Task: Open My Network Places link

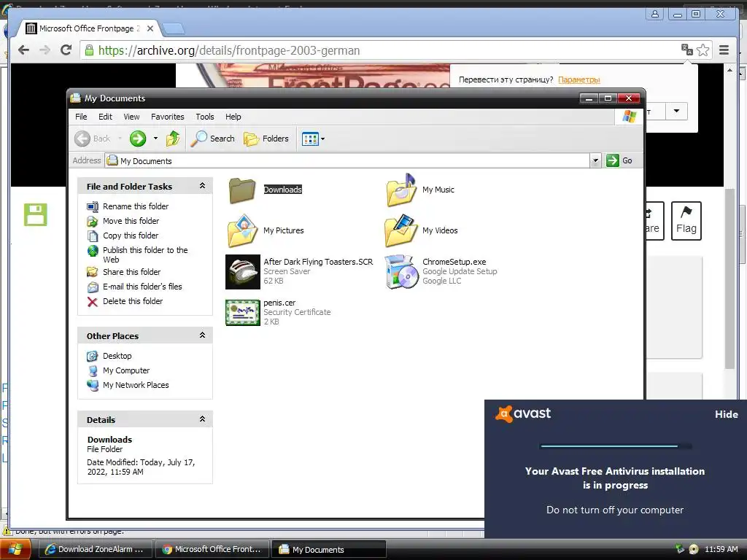Action: point(135,385)
